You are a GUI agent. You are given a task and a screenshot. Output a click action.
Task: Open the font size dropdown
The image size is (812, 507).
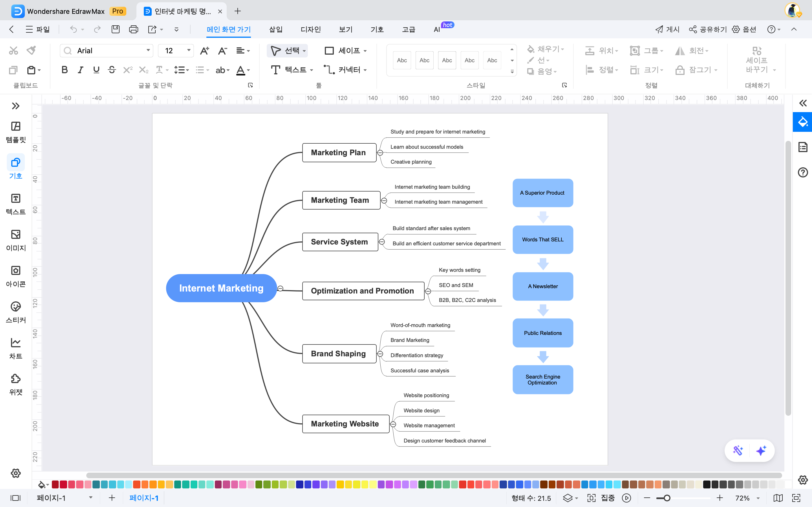[x=189, y=50]
